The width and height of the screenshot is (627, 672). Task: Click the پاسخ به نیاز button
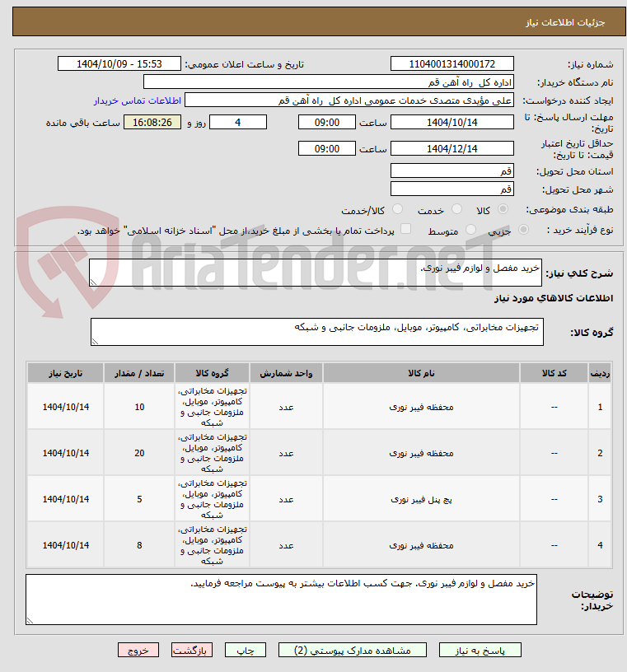click(x=480, y=650)
